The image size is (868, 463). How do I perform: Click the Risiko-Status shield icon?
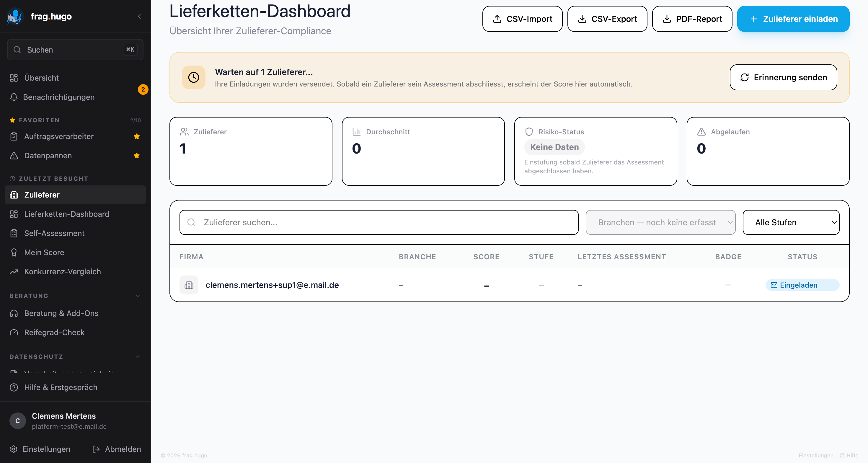tap(529, 132)
